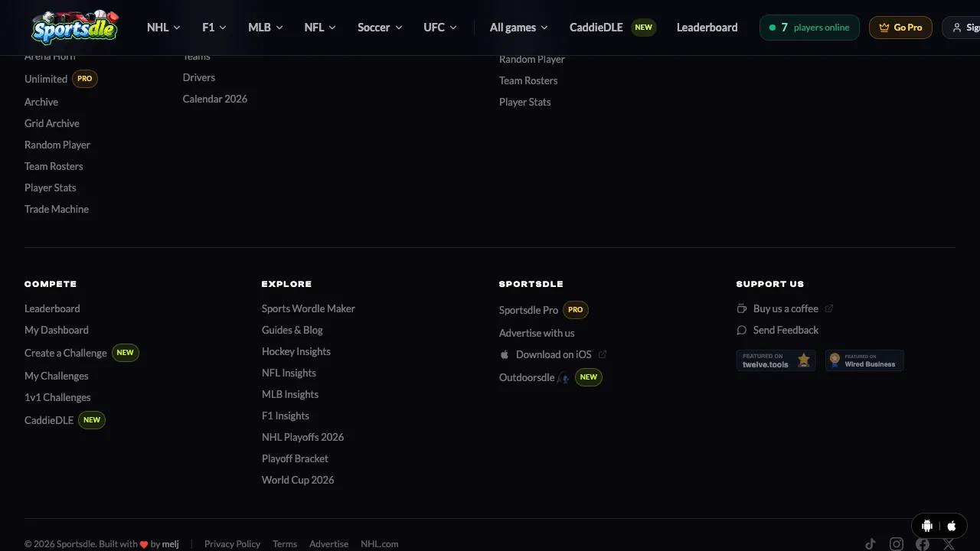Expand the NFL menu
The width and height of the screenshot is (980, 551).
(320, 28)
